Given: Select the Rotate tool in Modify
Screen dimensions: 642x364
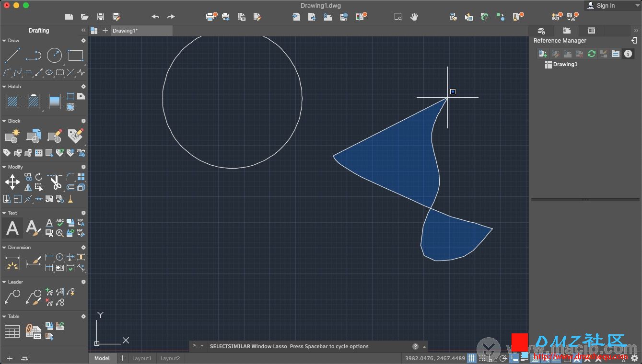Looking at the screenshot, I should coord(39,177).
